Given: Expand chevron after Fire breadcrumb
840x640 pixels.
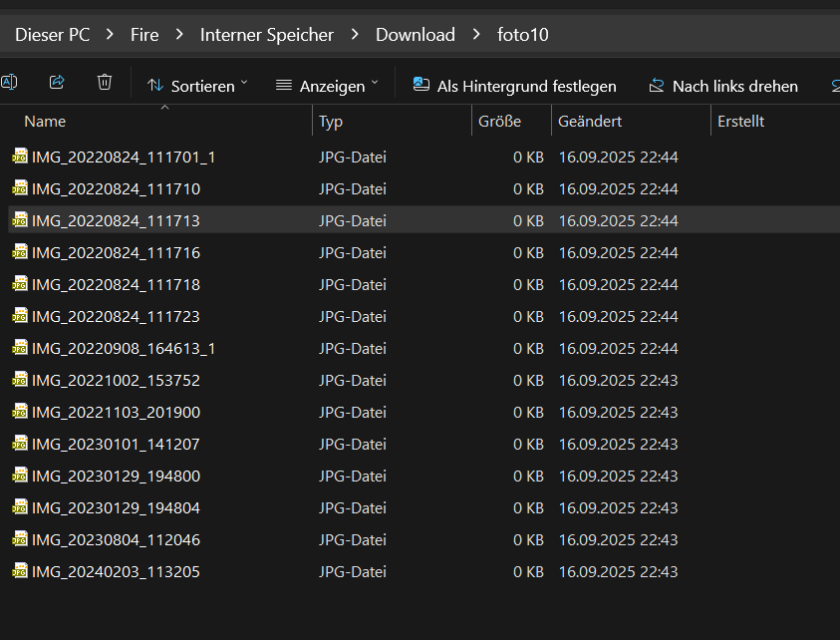Looking at the screenshot, I should click(x=179, y=35).
